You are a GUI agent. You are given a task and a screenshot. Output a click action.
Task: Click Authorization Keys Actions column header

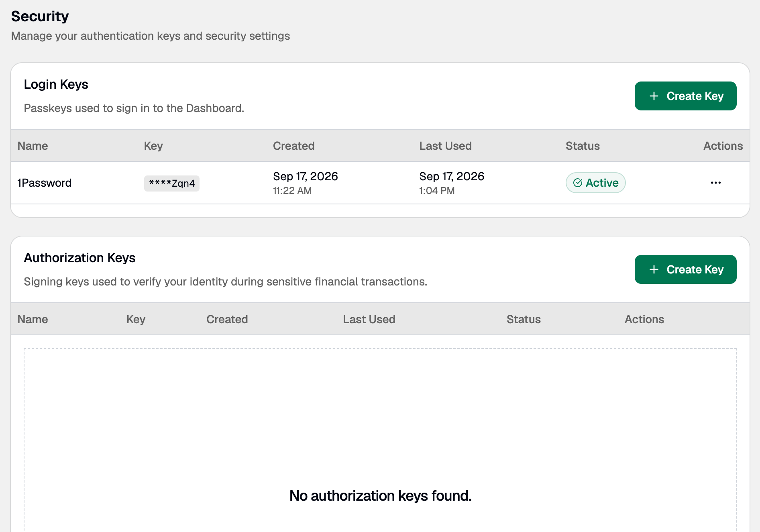click(644, 319)
